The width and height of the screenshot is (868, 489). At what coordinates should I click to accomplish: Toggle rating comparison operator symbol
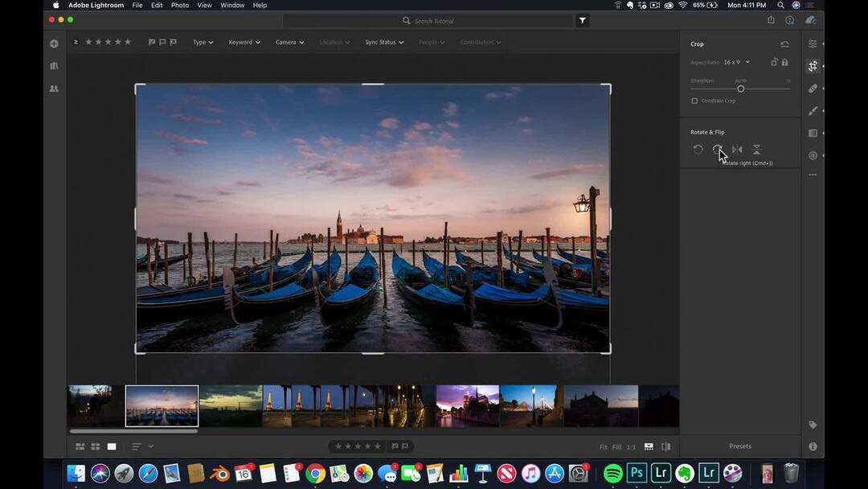pos(76,42)
